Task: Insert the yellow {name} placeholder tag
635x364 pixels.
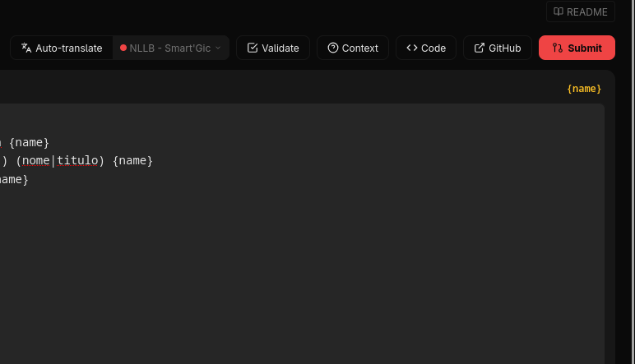Action: click(584, 89)
